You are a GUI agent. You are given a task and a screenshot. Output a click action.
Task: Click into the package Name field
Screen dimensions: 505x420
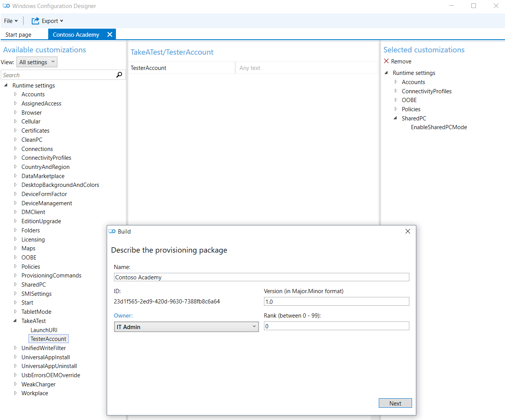click(x=262, y=277)
